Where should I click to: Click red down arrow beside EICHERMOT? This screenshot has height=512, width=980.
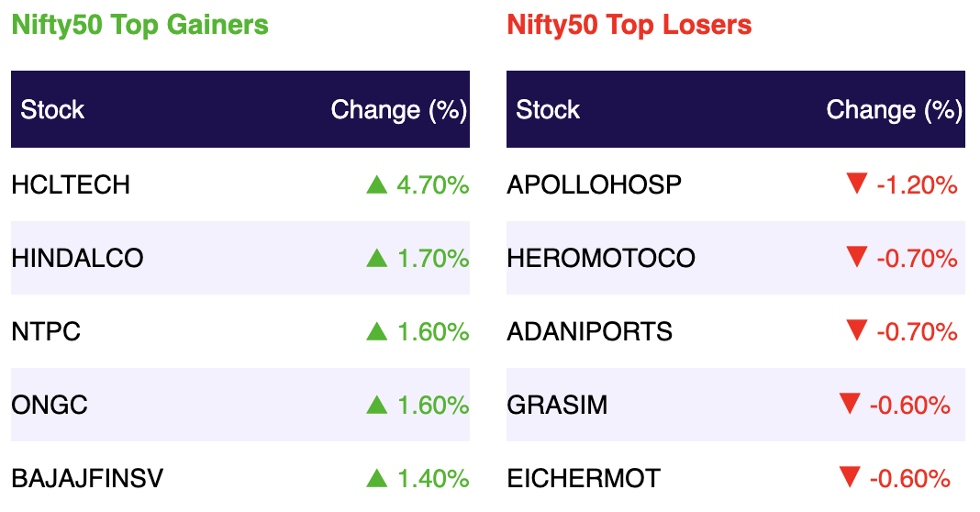[850, 478]
